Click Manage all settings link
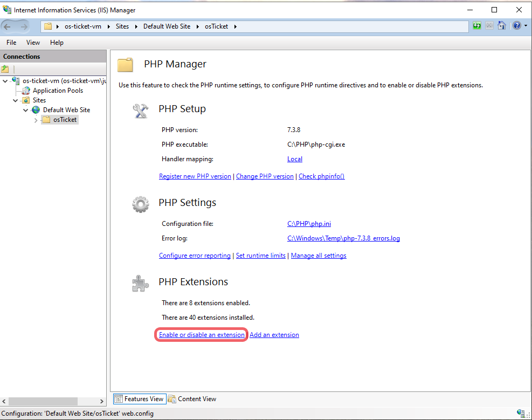Viewport: 532px width, 420px height. point(318,256)
